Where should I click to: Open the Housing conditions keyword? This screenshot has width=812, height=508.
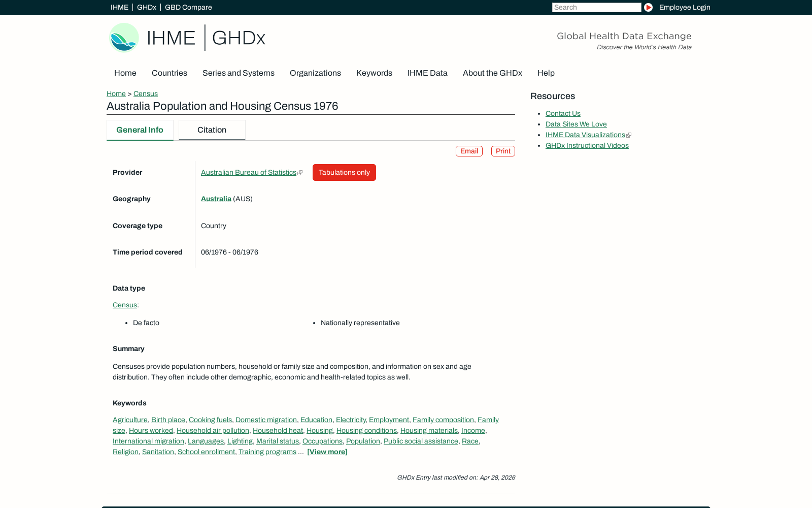click(x=366, y=430)
